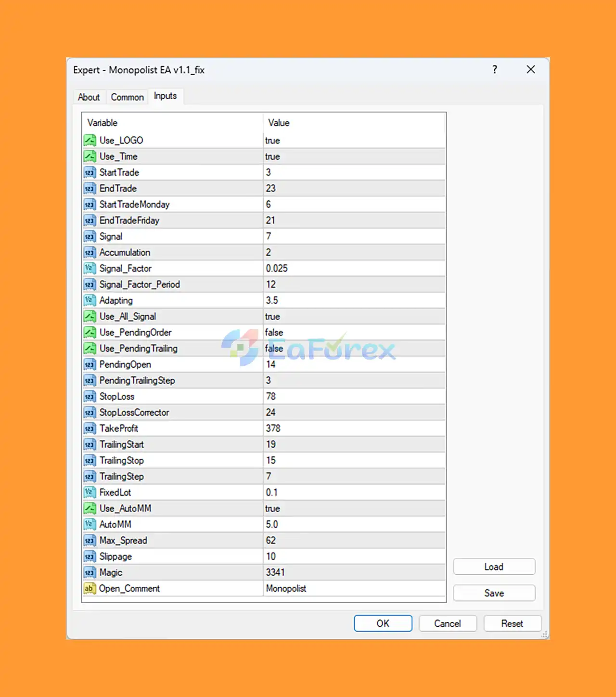The height and width of the screenshot is (697, 616).
Task: Select the EndTrade value 23
Action: pos(271,188)
